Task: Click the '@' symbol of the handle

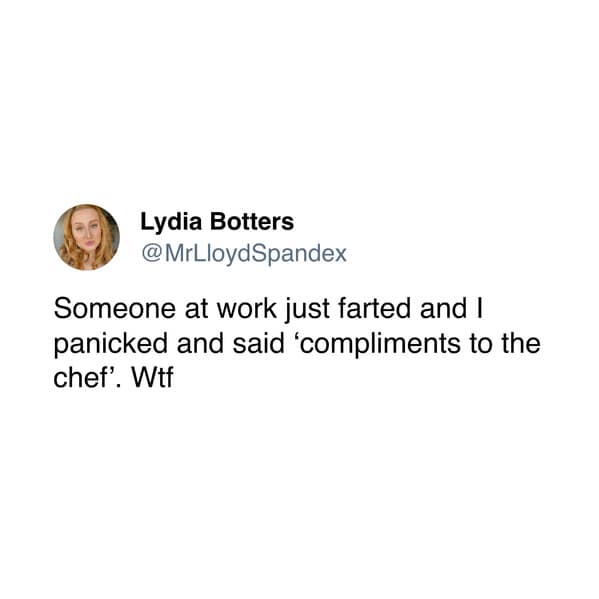Action: 150,254
